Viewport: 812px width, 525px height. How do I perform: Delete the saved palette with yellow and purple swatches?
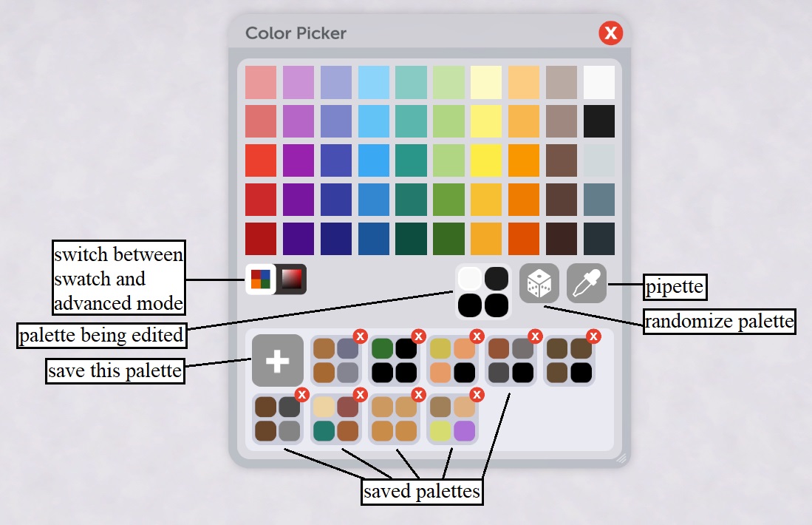tap(477, 395)
